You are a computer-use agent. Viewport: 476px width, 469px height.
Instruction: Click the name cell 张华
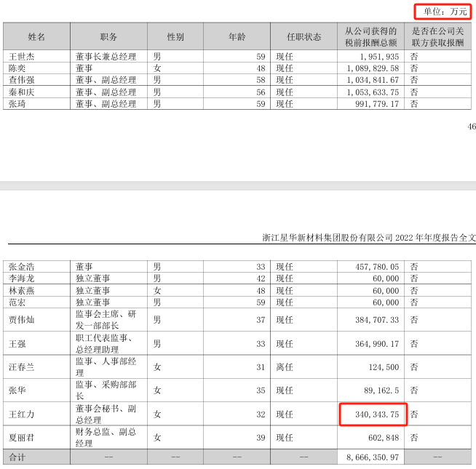point(17,390)
